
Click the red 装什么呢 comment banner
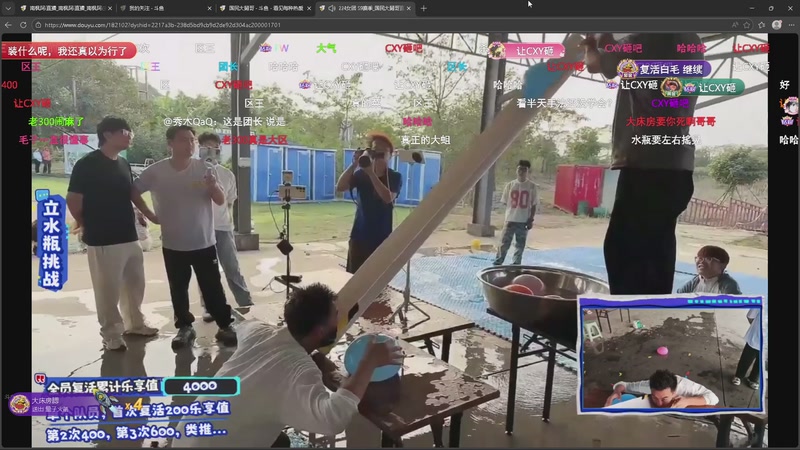pyautogui.click(x=68, y=51)
